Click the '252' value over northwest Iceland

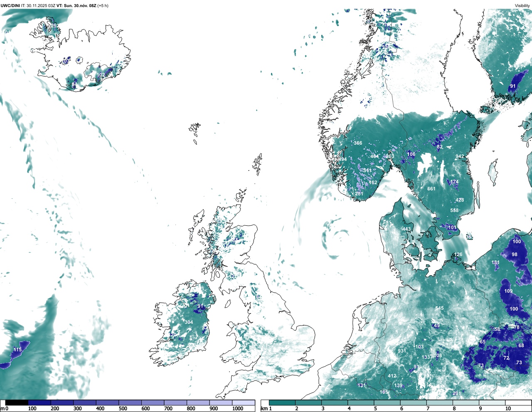point(54,26)
